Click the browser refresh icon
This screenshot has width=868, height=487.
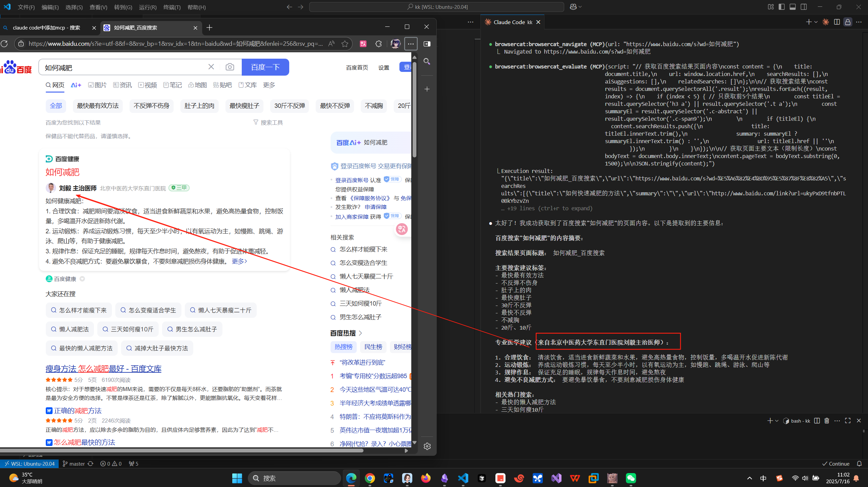pyautogui.click(x=4, y=44)
